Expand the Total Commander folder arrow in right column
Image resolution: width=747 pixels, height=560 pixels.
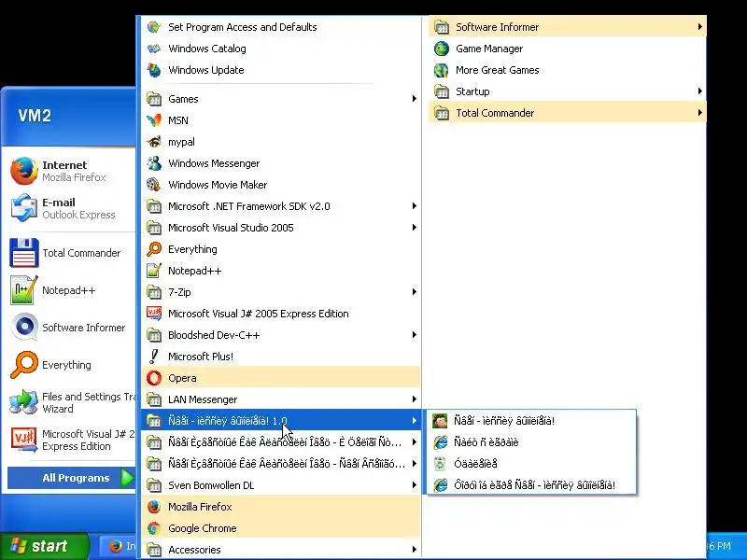tap(699, 113)
